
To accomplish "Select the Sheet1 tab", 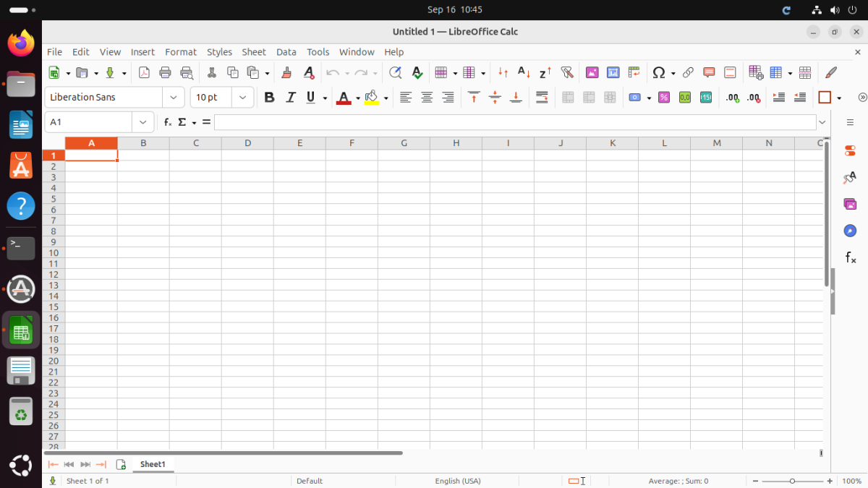I will point(153,464).
